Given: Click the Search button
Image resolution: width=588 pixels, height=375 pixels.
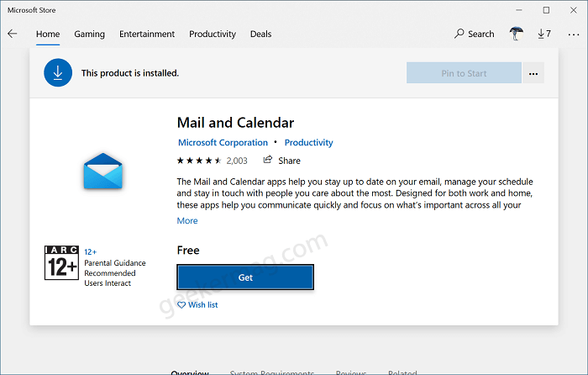Looking at the screenshot, I should (474, 34).
